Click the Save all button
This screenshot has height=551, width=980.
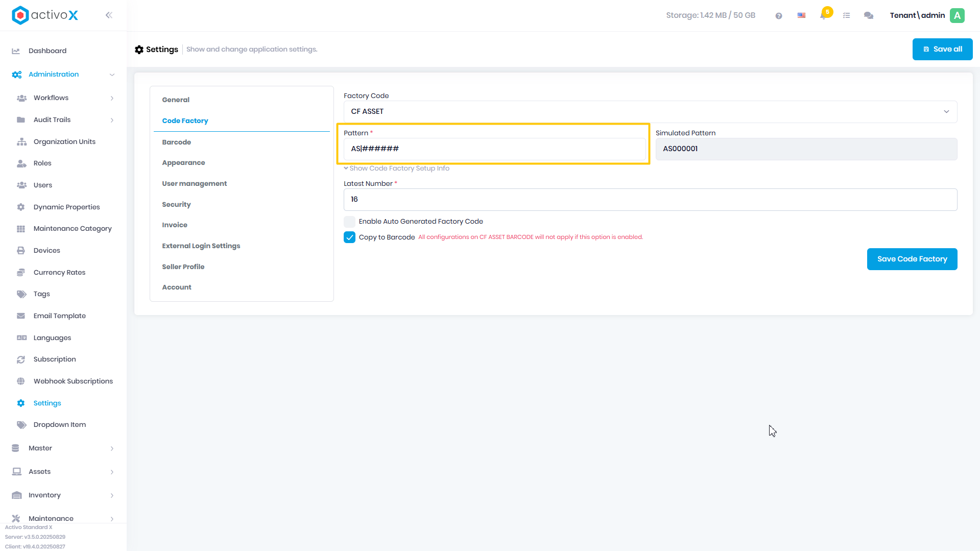942,50
